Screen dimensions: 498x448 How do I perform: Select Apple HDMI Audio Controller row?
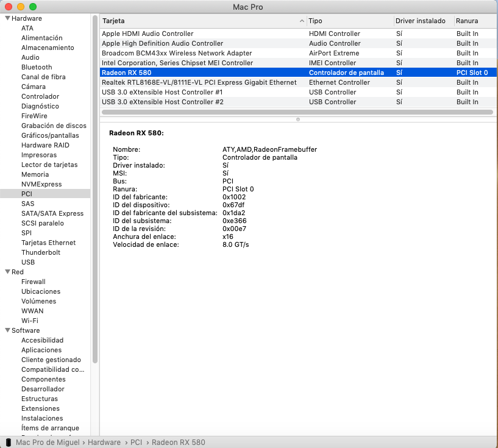click(x=298, y=34)
